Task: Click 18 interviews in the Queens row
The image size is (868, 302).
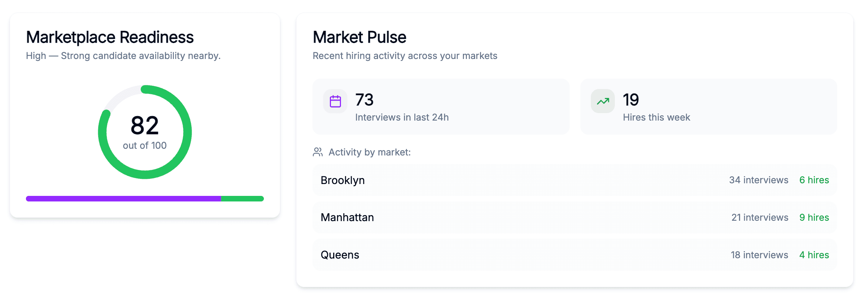Action: (759, 255)
